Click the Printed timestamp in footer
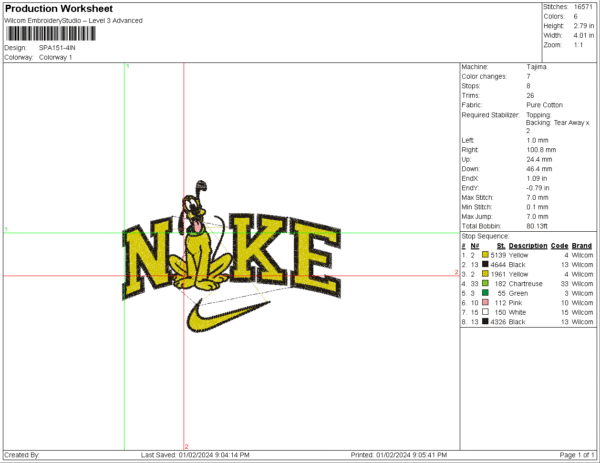The width and height of the screenshot is (600, 463). point(399,455)
